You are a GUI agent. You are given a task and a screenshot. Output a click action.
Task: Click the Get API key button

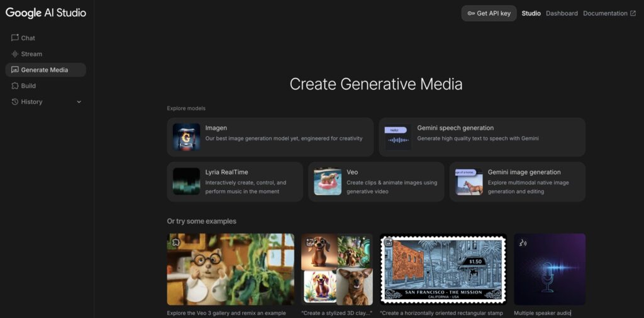(489, 13)
